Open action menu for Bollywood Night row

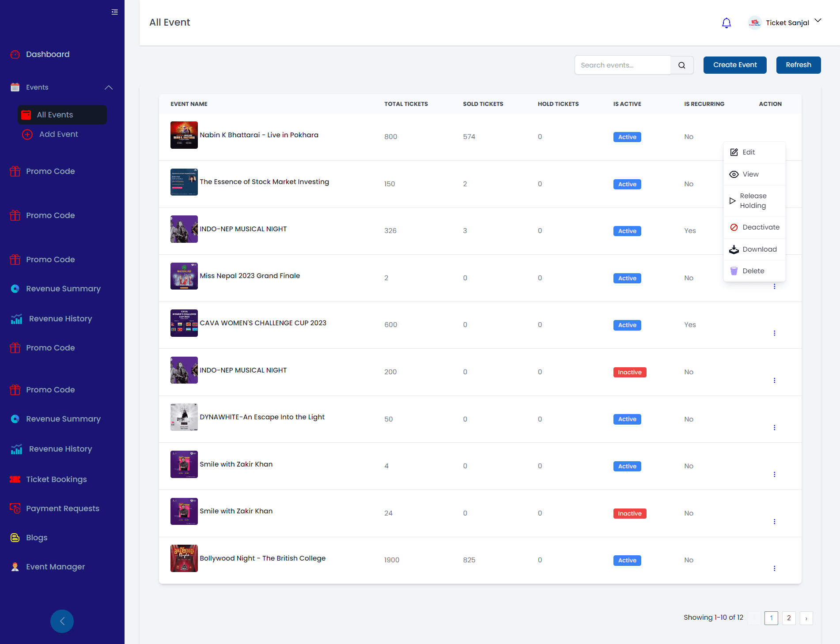(x=774, y=569)
